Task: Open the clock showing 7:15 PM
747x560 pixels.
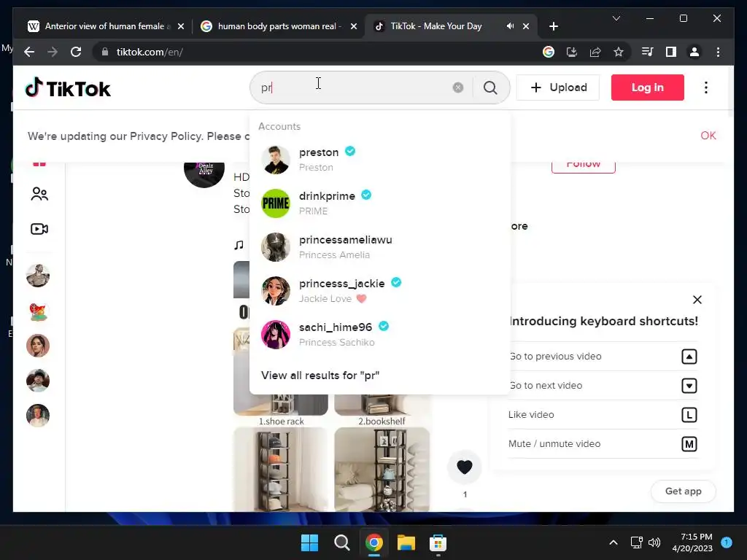Action: coord(692,542)
